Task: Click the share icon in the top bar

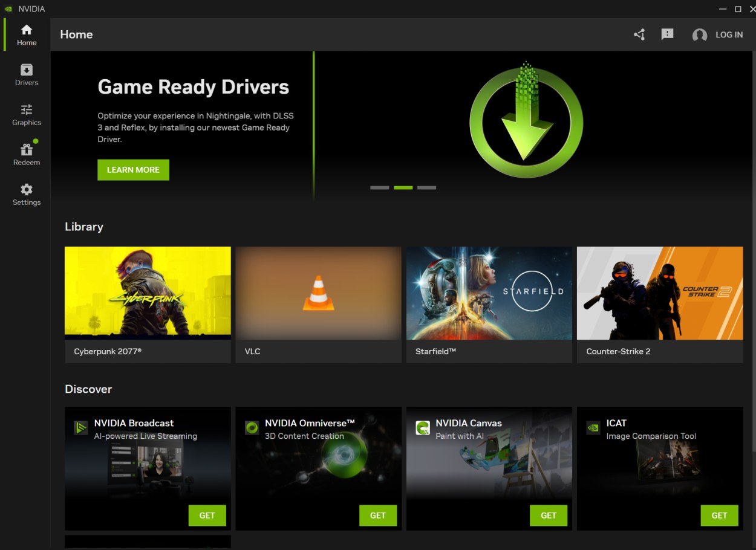Action: click(639, 34)
